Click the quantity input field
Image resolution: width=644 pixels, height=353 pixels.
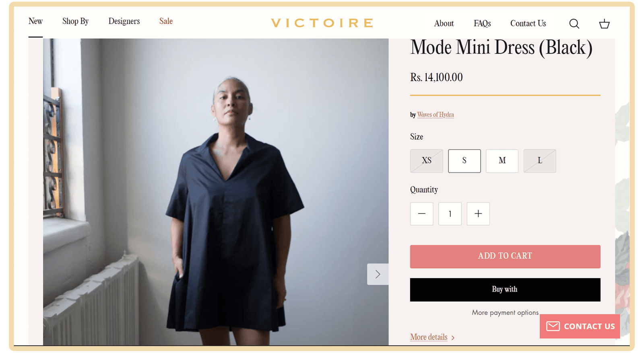(x=450, y=213)
